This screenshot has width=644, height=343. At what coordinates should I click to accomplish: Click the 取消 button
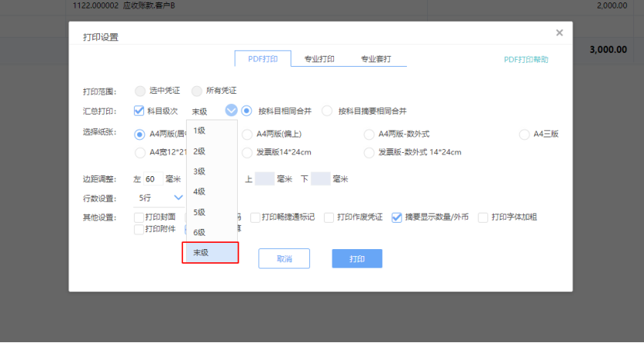point(284,258)
